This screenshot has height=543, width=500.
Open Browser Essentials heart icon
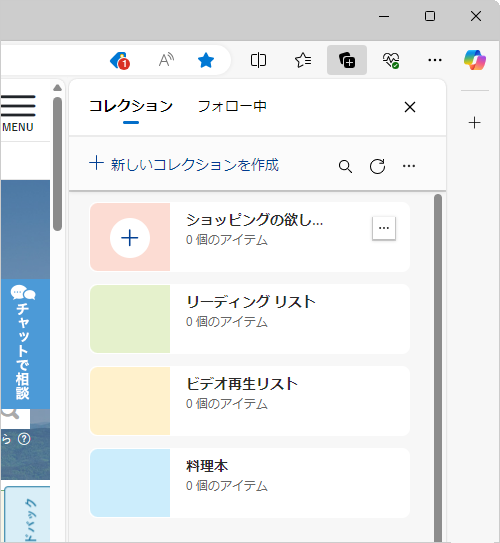391,60
